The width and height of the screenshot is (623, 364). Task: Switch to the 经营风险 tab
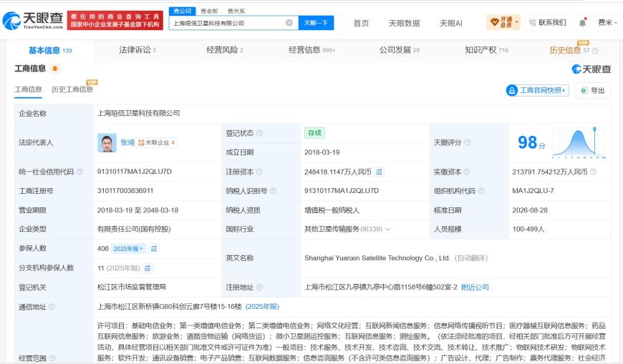coord(224,50)
